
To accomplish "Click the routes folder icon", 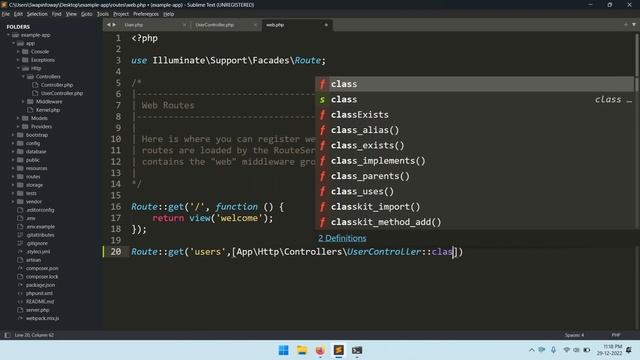I will pyautogui.click(x=20, y=177).
